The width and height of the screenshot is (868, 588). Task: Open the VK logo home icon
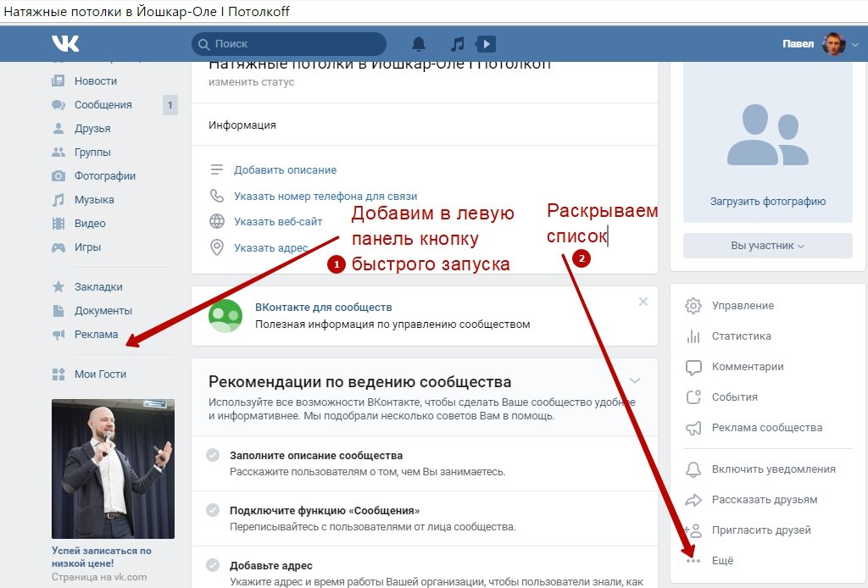tap(65, 43)
